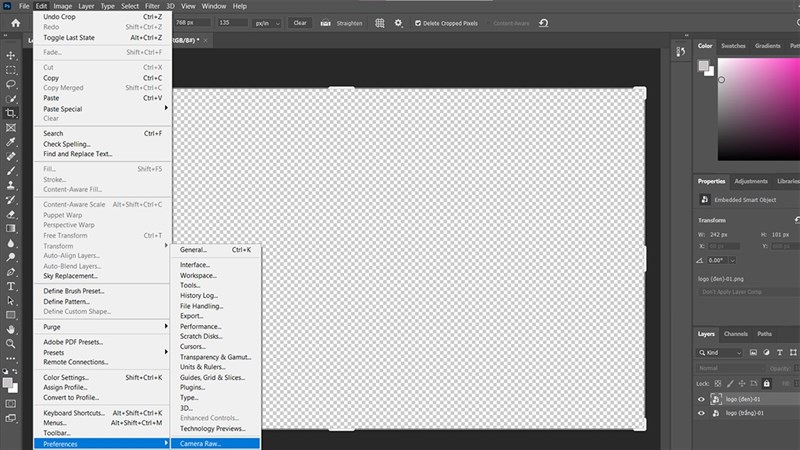Filter layers by adjustment layer icon

point(766,353)
